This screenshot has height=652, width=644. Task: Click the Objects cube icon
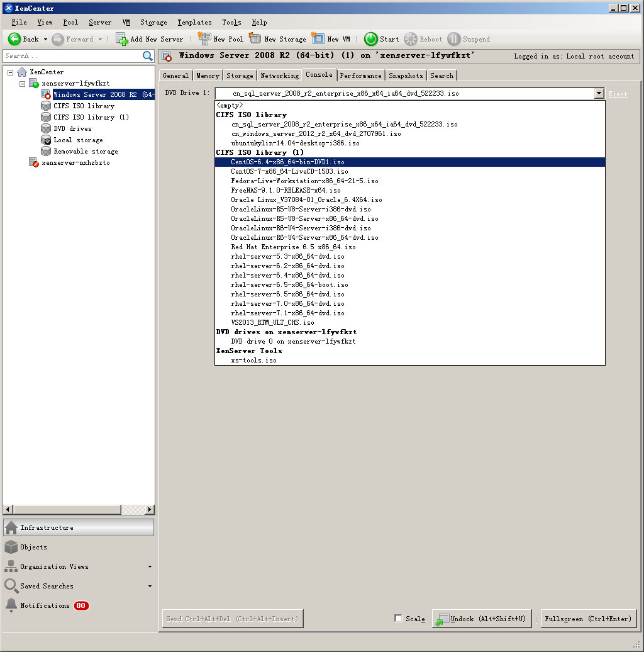coord(11,548)
